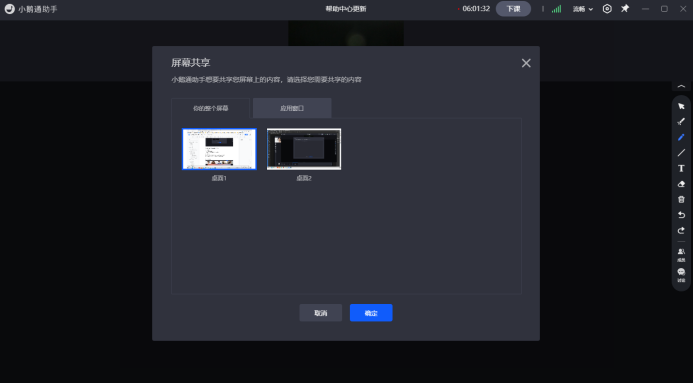Screen dimensions: 693x383
Task: Switch to the 应用窗口 tab
Action: (292, 108)
